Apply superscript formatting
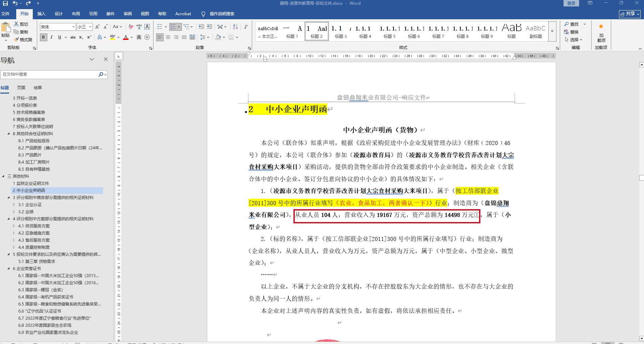This screenshot has width=644, height=344. pos(89,37)
